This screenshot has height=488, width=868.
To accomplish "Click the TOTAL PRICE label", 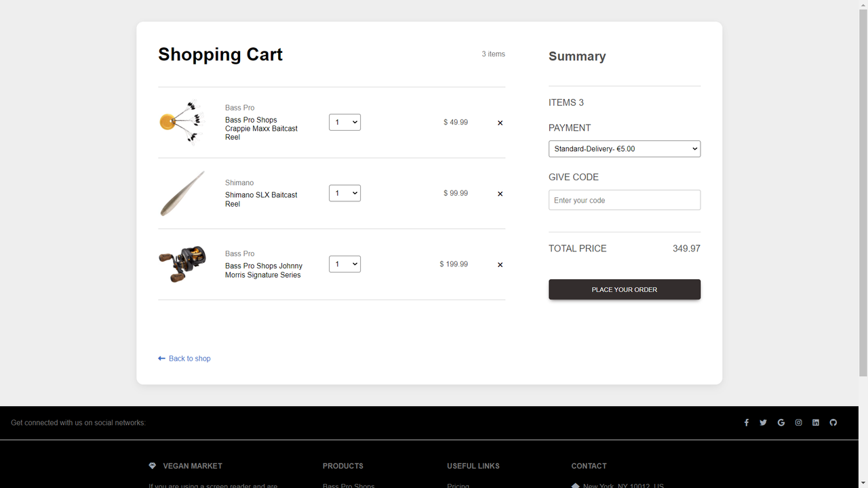I will 578,249.
